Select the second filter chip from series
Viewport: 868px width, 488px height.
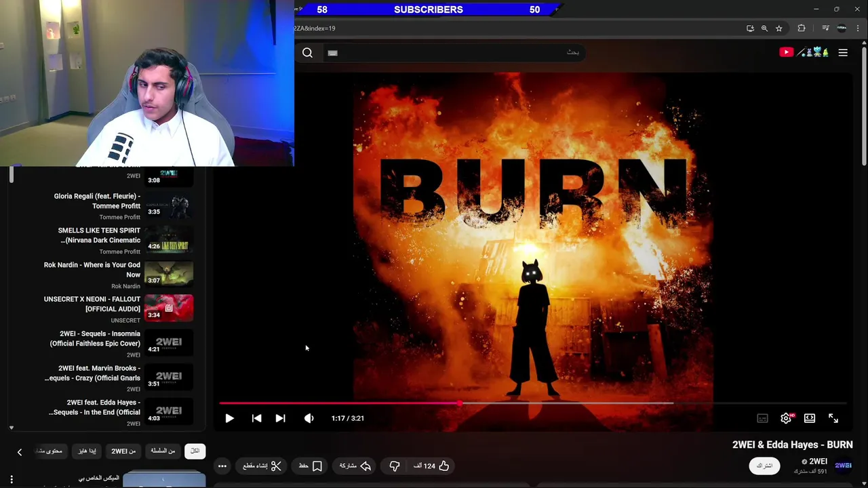pyautogui.click(x=163, y=451)
